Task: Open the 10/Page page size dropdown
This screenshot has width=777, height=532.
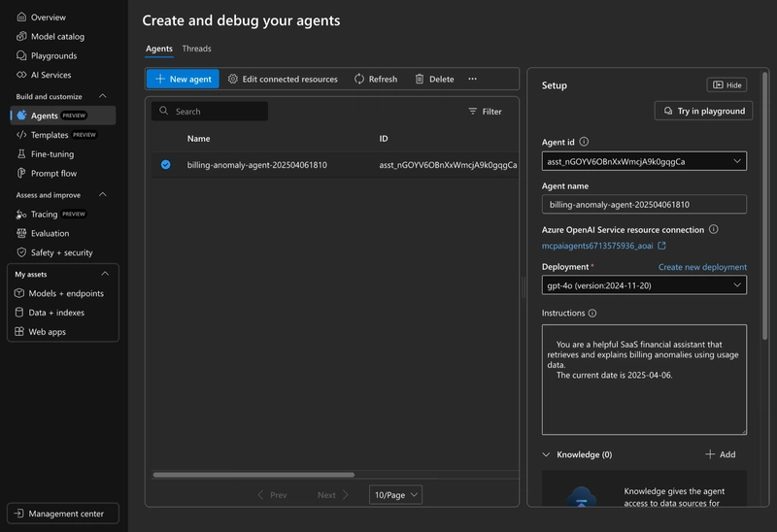Action: tap(395, 495)
